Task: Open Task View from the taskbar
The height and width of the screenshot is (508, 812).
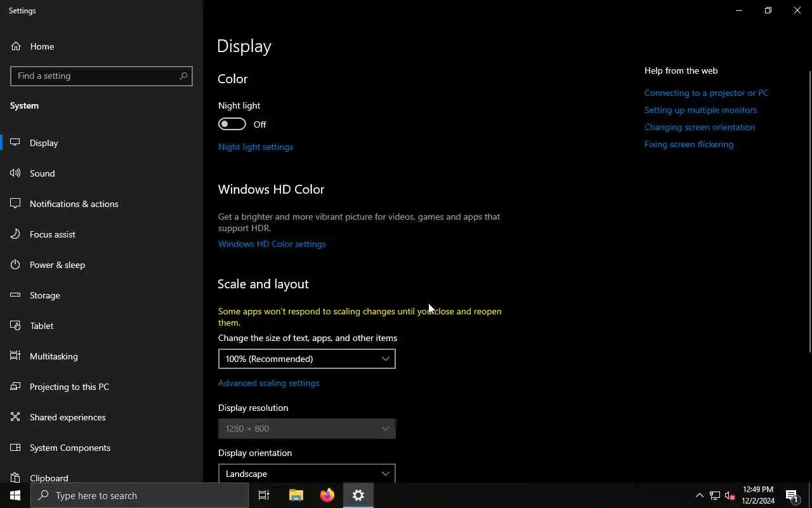Action: coord(264,495)
